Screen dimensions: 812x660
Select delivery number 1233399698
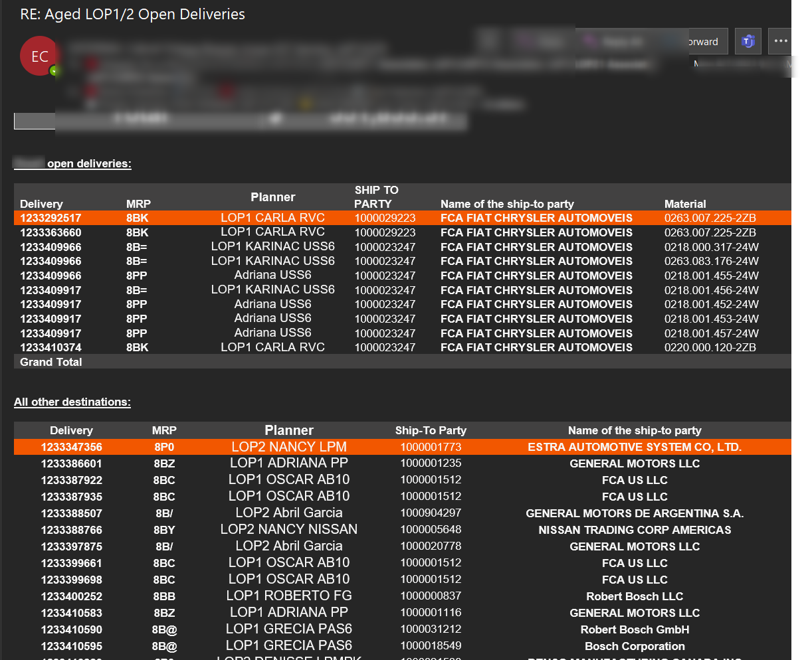[x=72, y=580]
